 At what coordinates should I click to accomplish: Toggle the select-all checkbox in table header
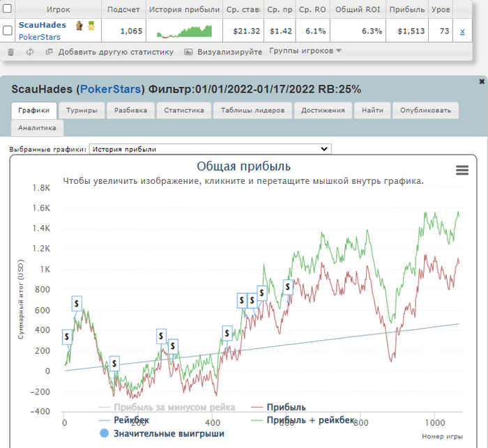[7, 8]
